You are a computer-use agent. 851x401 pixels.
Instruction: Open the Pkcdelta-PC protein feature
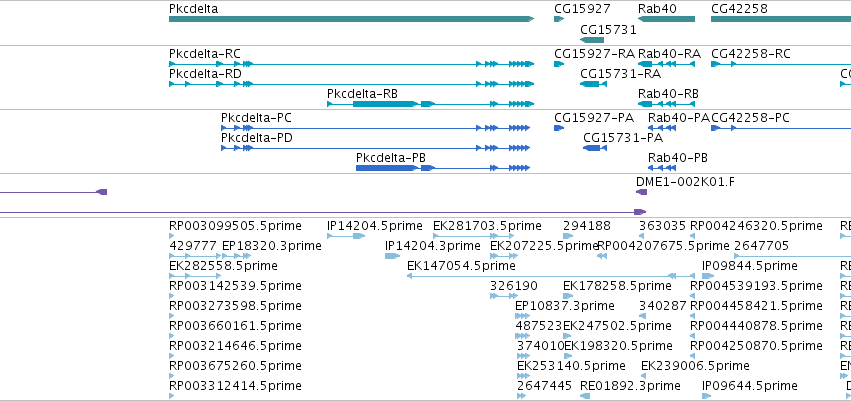pos(376,128)
